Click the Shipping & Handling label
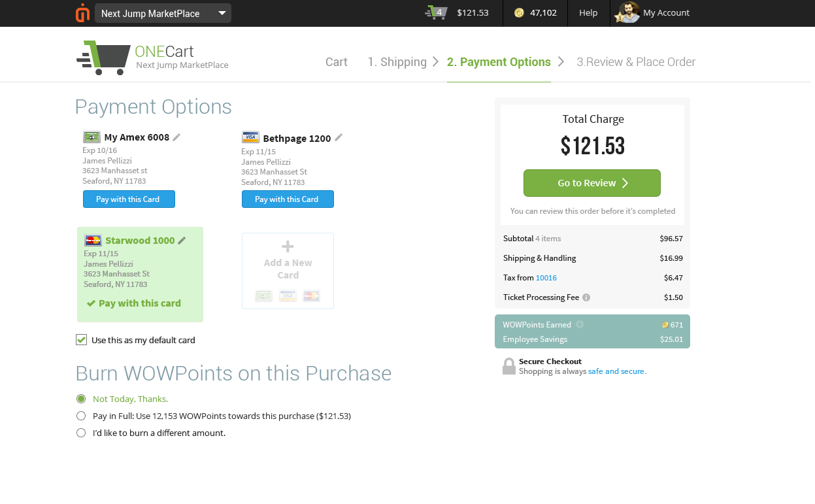815x504 pixels. [x=540, y=258]
